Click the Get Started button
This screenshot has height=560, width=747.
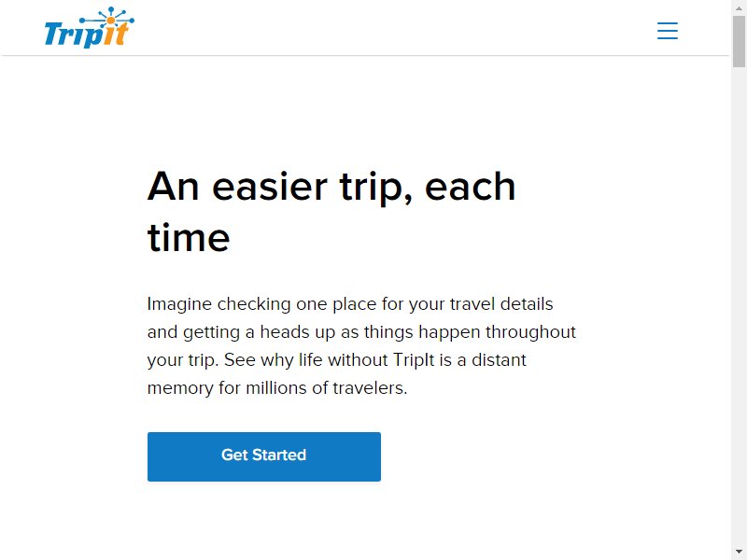(264, 456)
